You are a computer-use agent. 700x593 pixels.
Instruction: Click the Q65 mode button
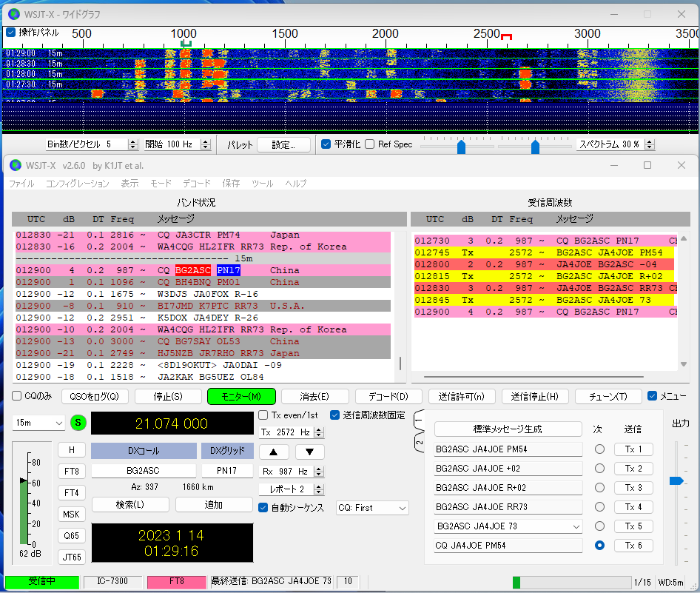72,535
